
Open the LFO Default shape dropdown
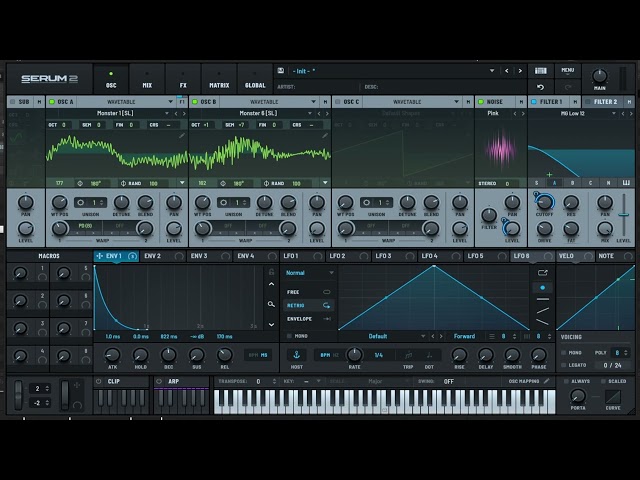pos(383,336)
